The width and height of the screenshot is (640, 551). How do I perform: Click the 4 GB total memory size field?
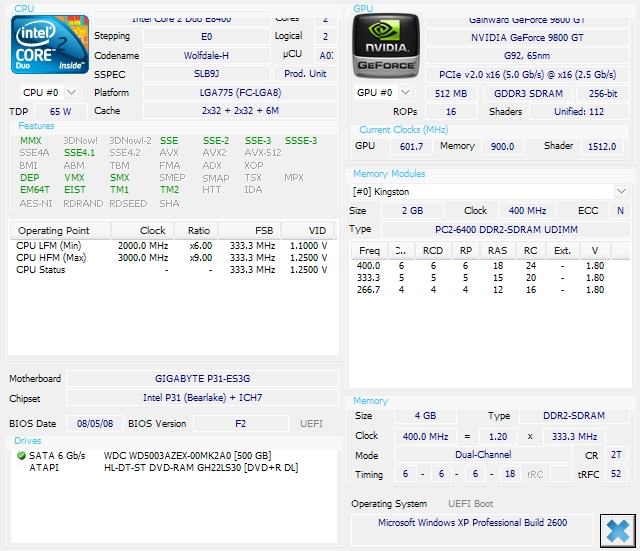tap(425, 416)
